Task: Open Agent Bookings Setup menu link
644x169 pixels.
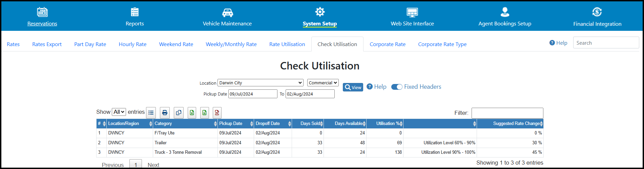Action: (505, 24)
